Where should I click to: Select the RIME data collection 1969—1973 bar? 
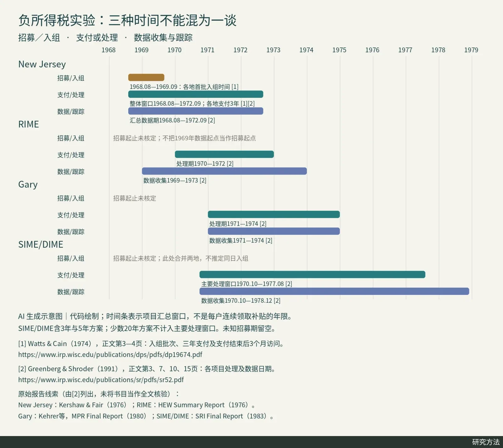[x=224, y=171]
